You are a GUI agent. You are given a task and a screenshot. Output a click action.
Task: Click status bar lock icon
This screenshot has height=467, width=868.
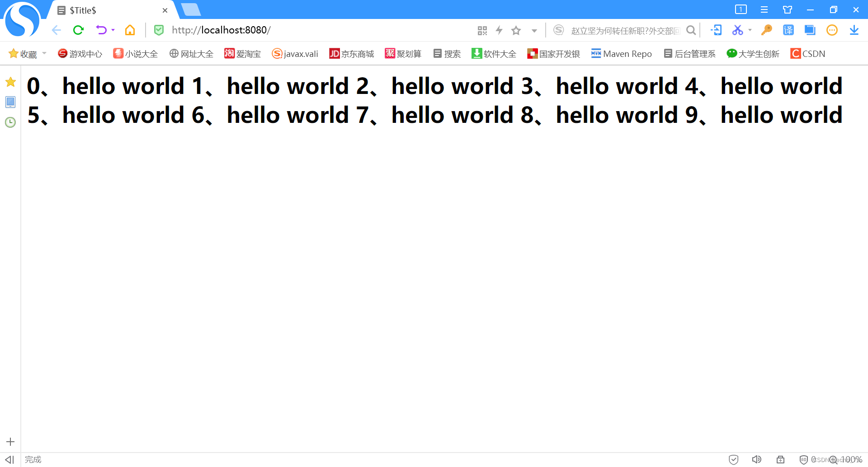(781, 460)
